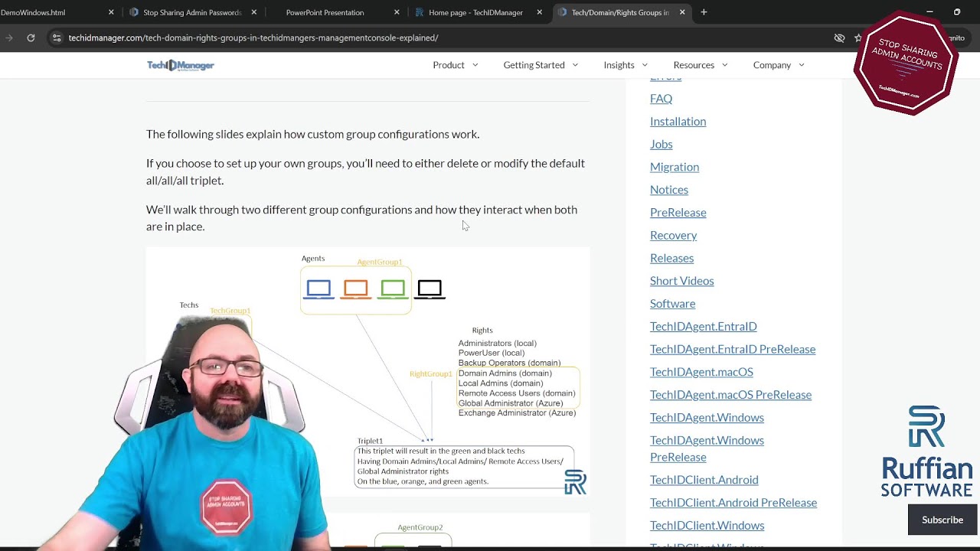Click the Subscribe button
The height and width of the screenshot is (551, 980).
(942, 520)
